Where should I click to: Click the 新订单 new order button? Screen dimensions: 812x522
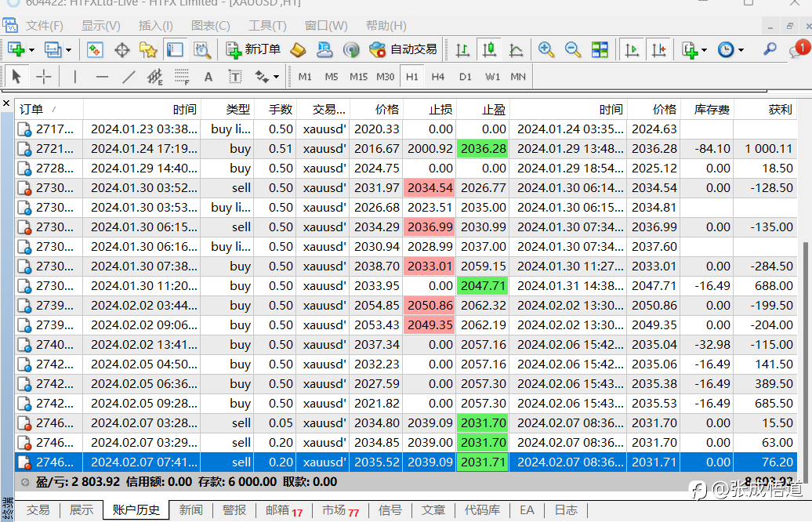pos(253,49)
